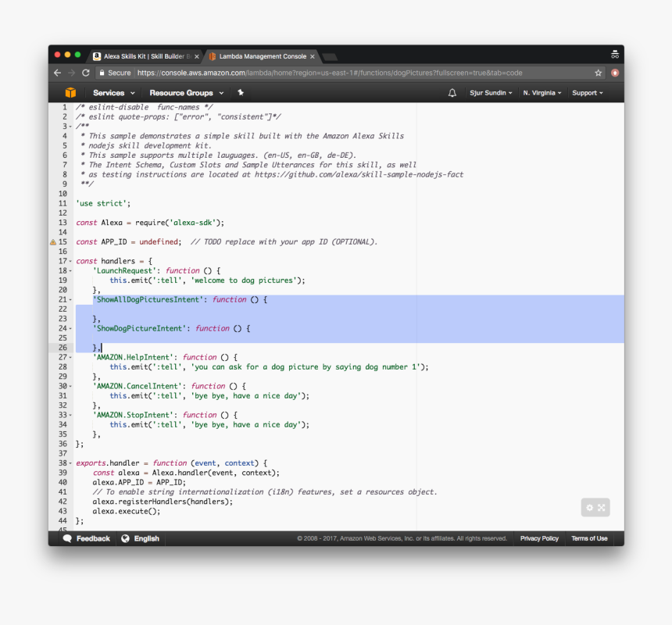Click alexa.execute() on line 43

click(127, 512)
